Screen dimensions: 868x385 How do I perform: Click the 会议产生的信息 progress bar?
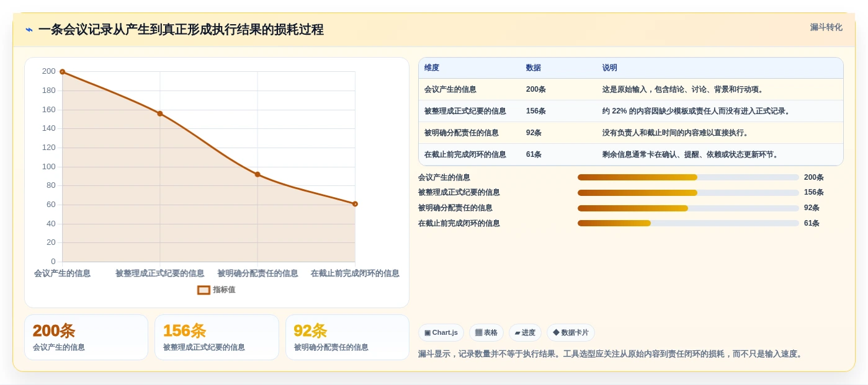point(688,177)
